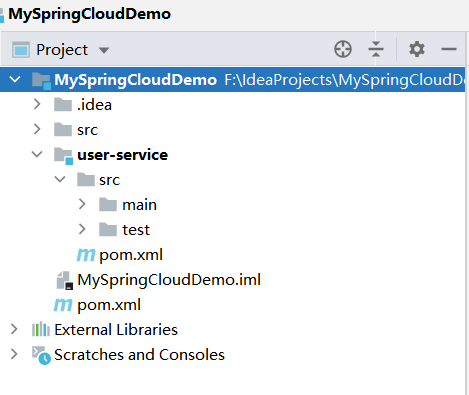The image size is (469, 395).
Task: Click the Maven icon of user-service pom.xml
Action: click(x=86, y=255)
